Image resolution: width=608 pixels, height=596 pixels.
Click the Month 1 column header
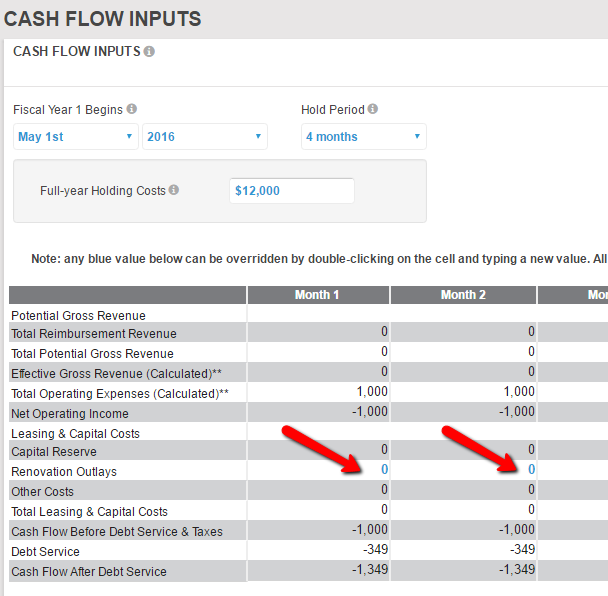coord(317,295)
